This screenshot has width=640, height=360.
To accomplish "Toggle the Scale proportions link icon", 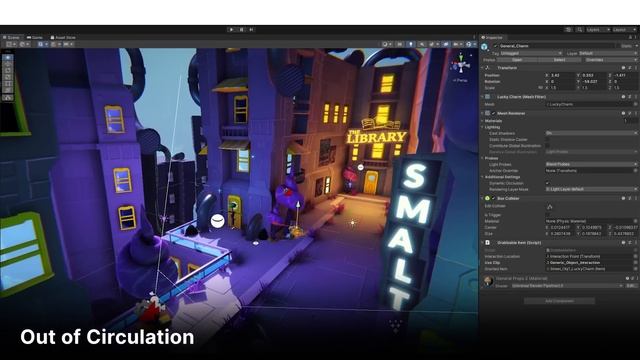I will [541, 87].
